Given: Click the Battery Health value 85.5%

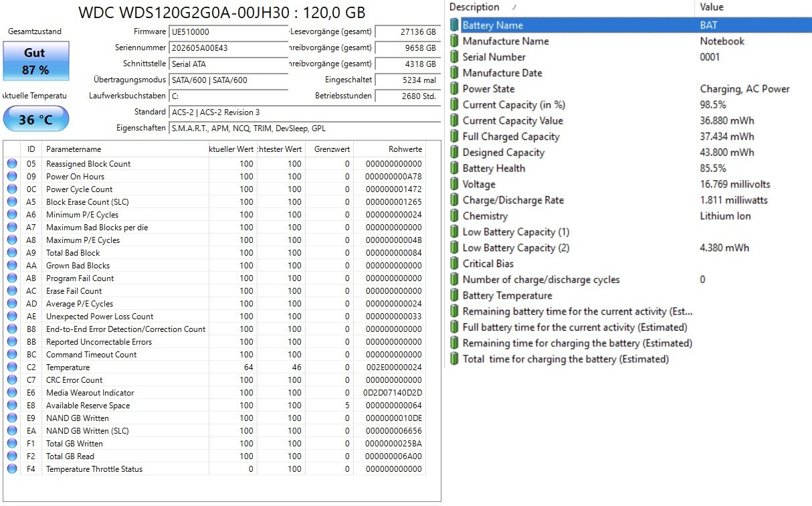Looking at the screenshot, I should tap(713, 169).
